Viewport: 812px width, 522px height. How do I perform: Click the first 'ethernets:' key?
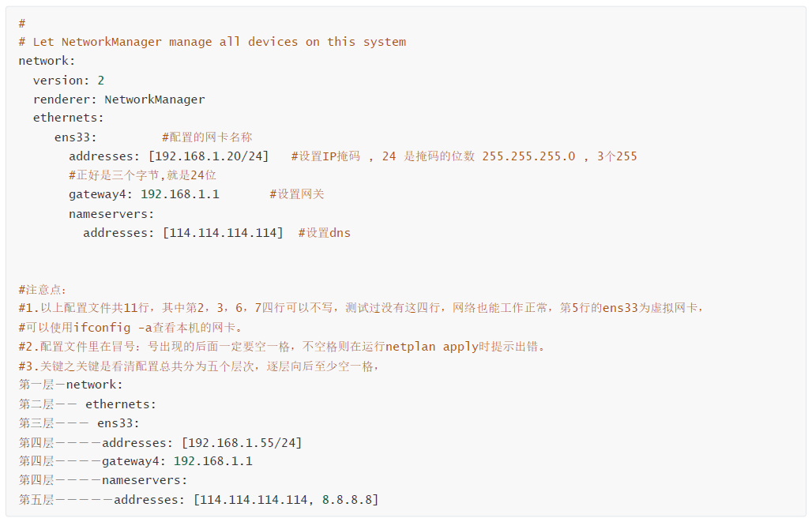tap(69, 118)
